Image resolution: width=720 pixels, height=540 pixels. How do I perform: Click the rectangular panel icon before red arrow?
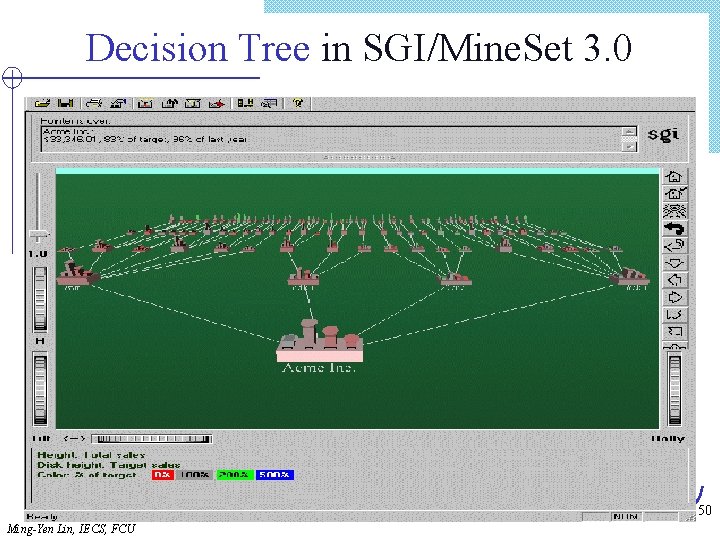pos(192,103)
